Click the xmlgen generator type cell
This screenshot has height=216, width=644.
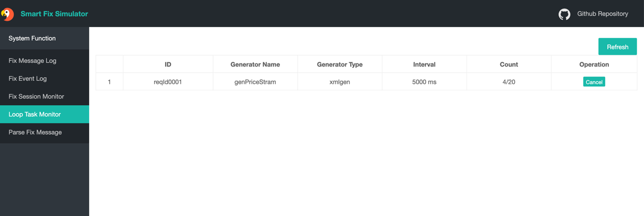(340, 82)
